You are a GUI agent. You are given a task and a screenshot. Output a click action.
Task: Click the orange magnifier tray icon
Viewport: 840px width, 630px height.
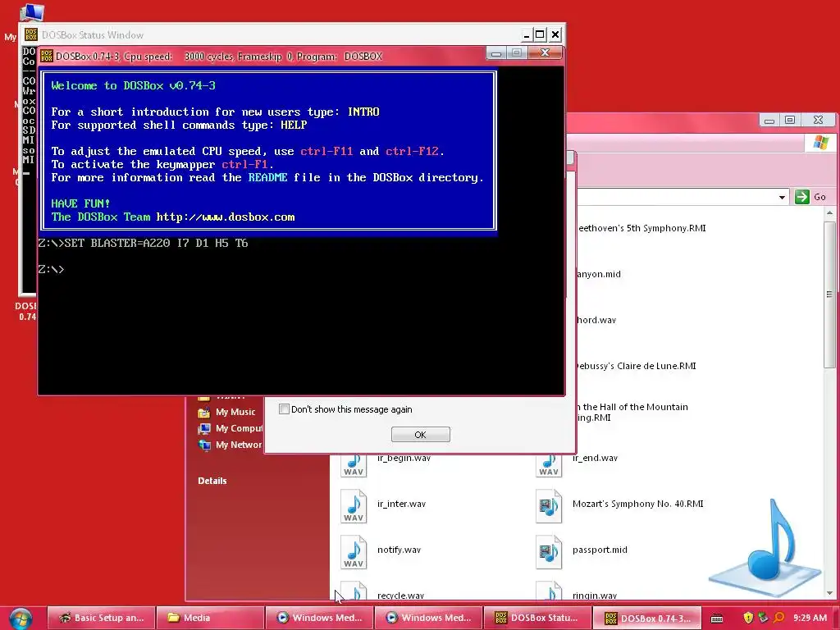(x=779, y=618)
